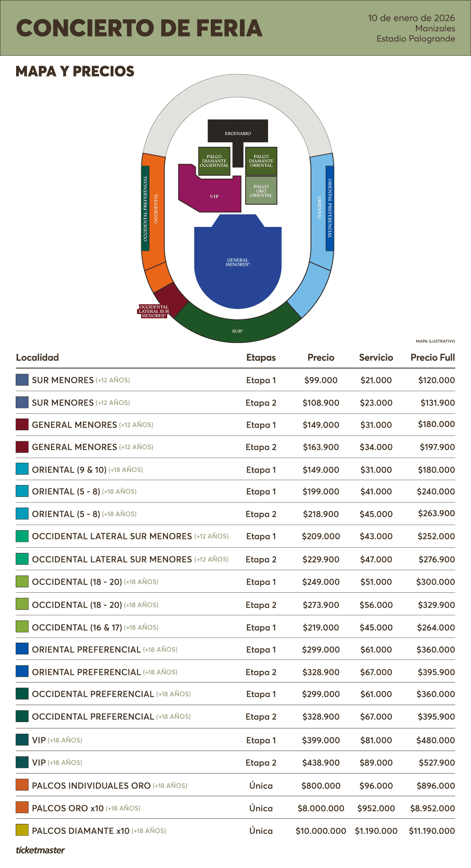Select the VIP zone on the stadium map
The width and height of the screenshot is (471, 868).
click(214, 196)
